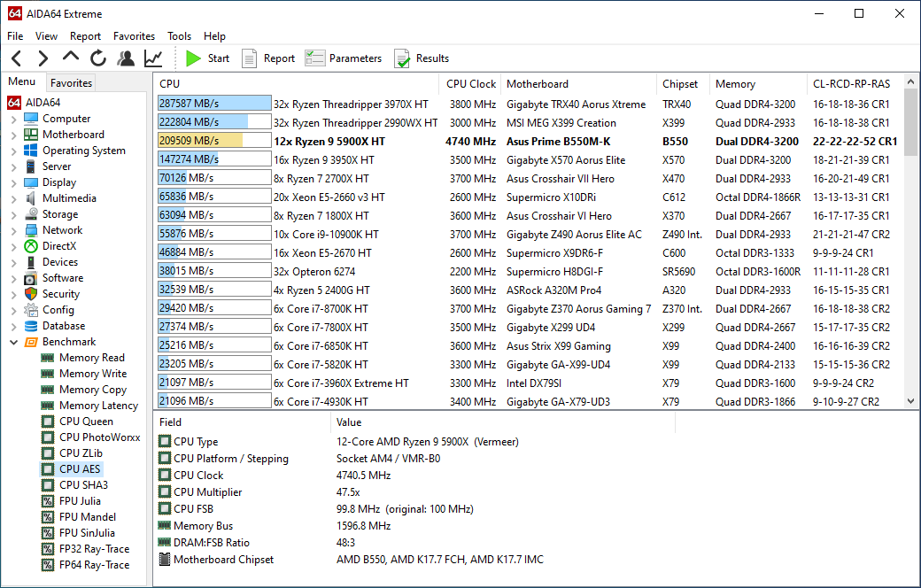Click the graph chart toolbar icon

pyautogui.click(x=153, y=58)
